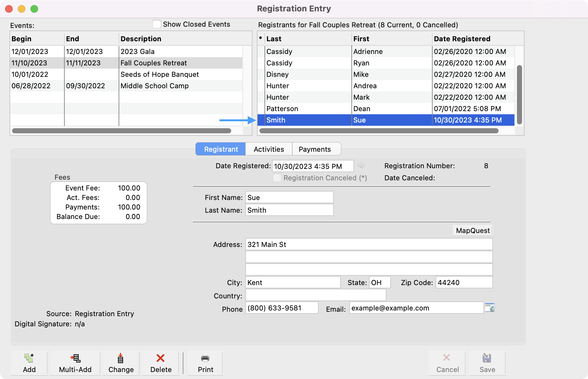
Task: Enable Show Closed Events checkbox
Action: pyautogui.click(x=157, y=24)
